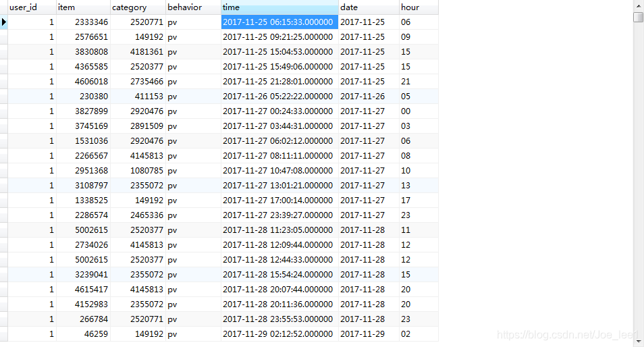This screenshot has height=347, width=644.
Task: Select item cell 4152983
Action: (84, 304)
